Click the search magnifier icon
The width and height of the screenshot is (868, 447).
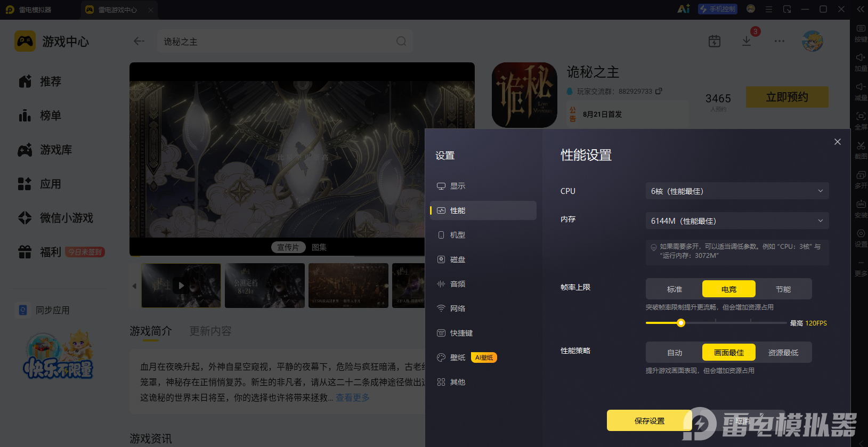click(x=401, y=41)
